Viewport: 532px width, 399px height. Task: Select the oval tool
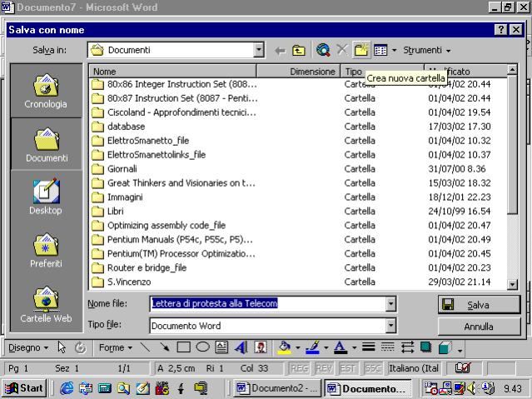pos(202,347)
